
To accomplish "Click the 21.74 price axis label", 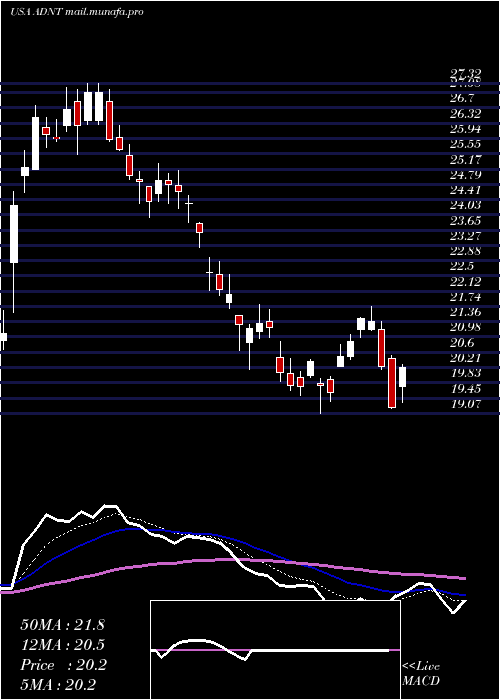I will tap(465, 297).
